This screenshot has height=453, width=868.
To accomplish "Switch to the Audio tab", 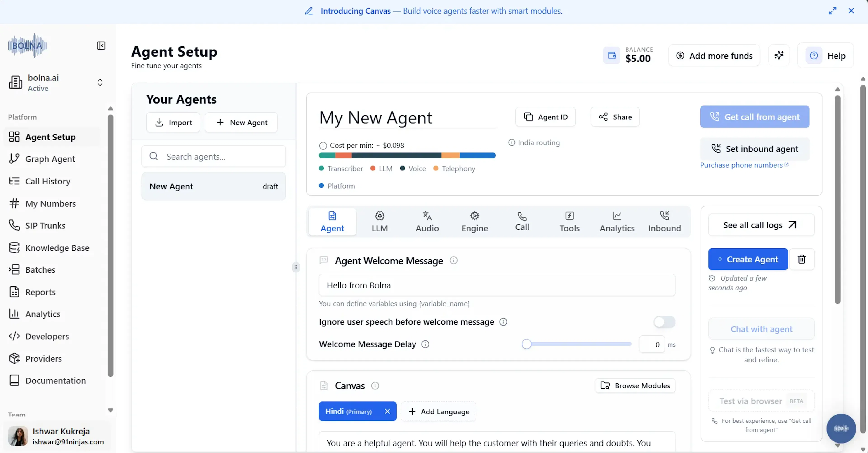I will coord(427,222).
